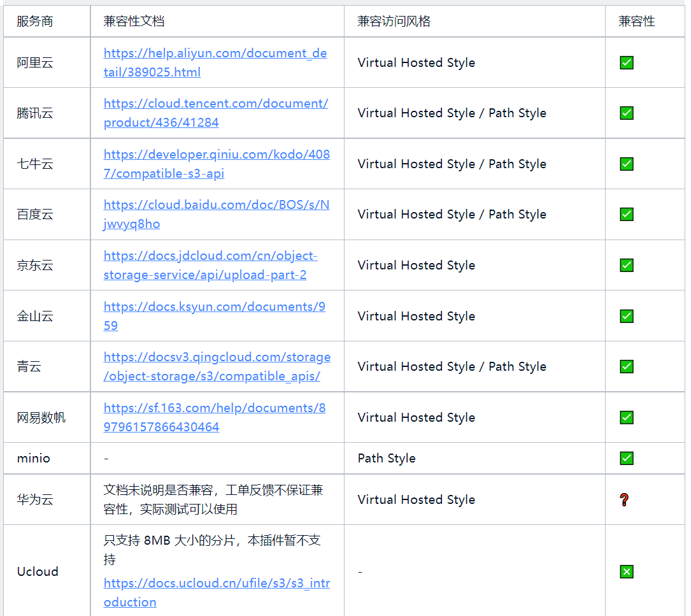Select the 网易数帆 provider cell
This screenshot has height=616, width=691.
point(46,418)
